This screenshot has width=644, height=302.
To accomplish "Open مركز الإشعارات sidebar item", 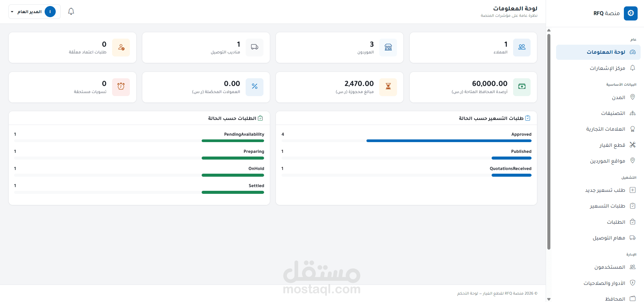I will click(598, 68).
